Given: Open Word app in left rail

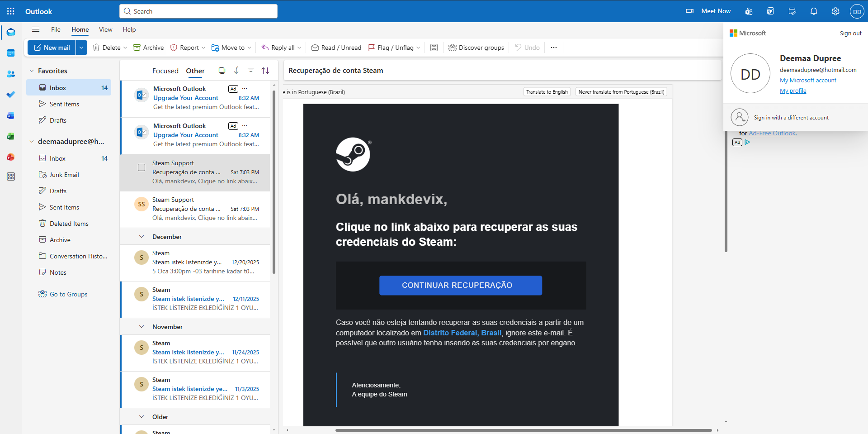Looking at the screenshot, I should tap(11, 115).
